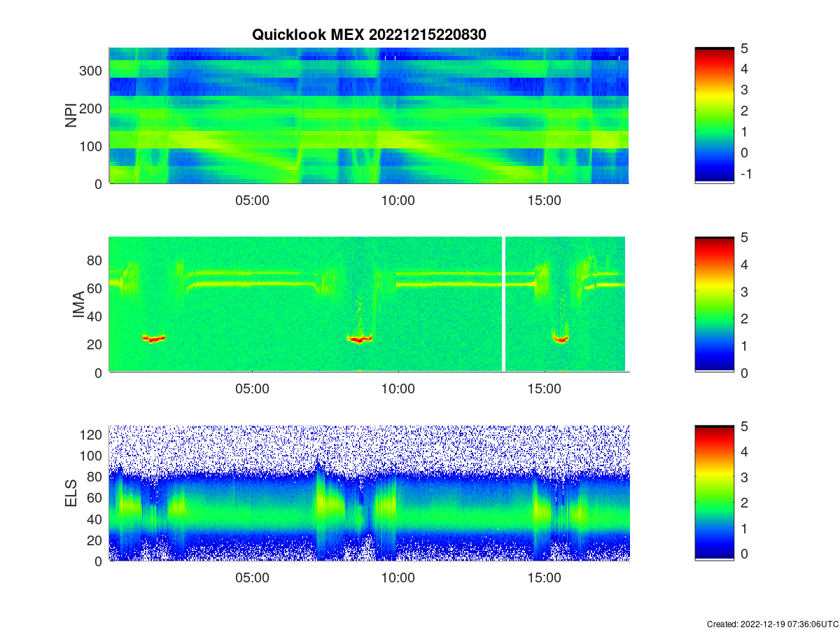Click the color bar beside the ELS panel
Image resolution: width=840 pixels, height=630 pixels.
pyautogui.click(x=715, y=493)
